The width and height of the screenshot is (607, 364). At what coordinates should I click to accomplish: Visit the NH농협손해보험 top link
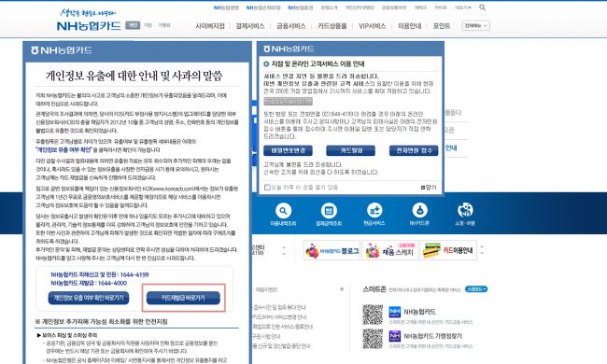(x=263, y=7)
